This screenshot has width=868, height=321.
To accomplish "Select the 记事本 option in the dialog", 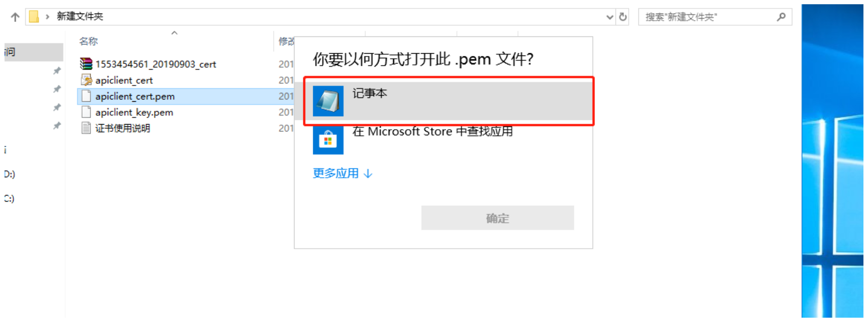I will (x=448, y=101).
